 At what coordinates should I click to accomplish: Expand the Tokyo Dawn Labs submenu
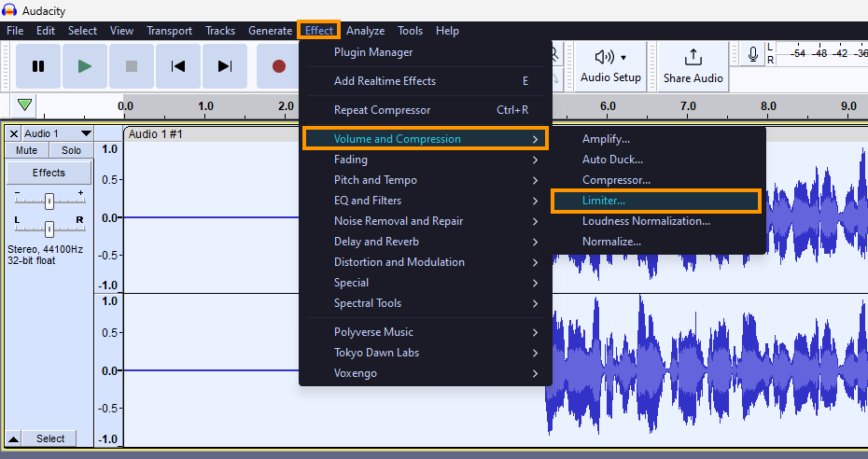tap(426, 353)
